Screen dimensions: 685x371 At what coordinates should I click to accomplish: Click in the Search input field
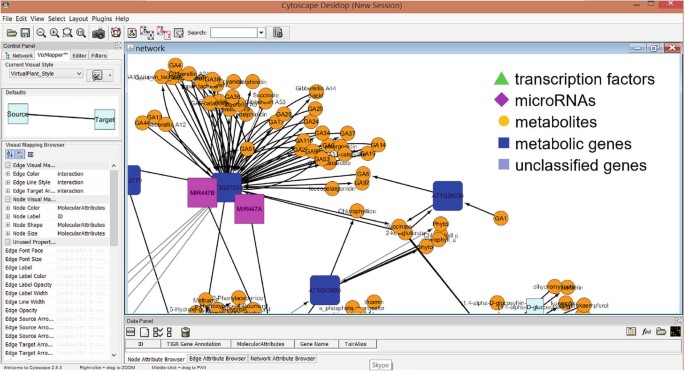click(234, 33)
